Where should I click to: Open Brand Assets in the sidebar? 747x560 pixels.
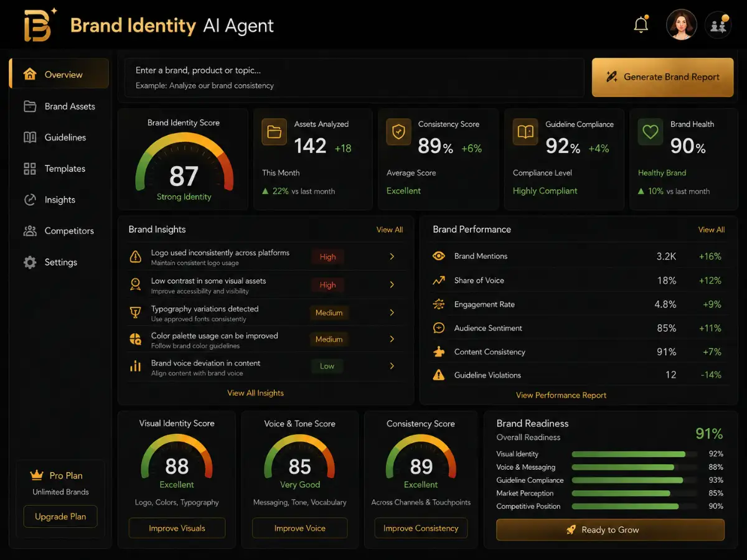59,106
